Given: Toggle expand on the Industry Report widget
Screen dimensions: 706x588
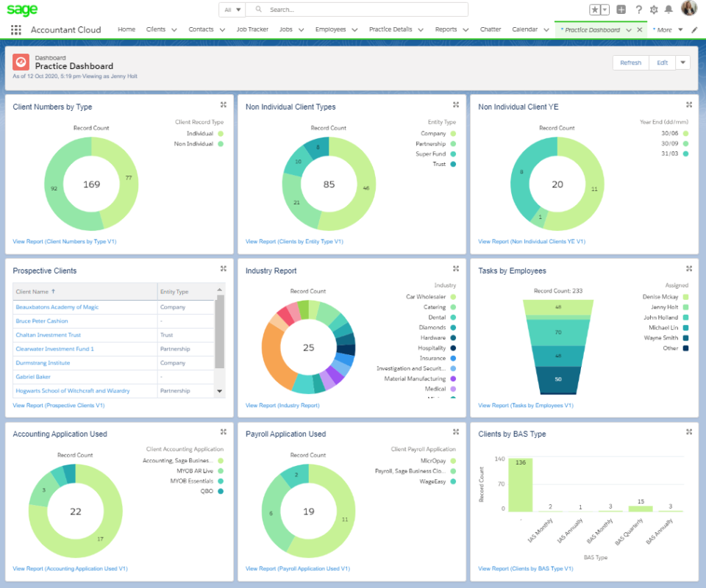Looking at the screenshot, I should pos(456,268).
